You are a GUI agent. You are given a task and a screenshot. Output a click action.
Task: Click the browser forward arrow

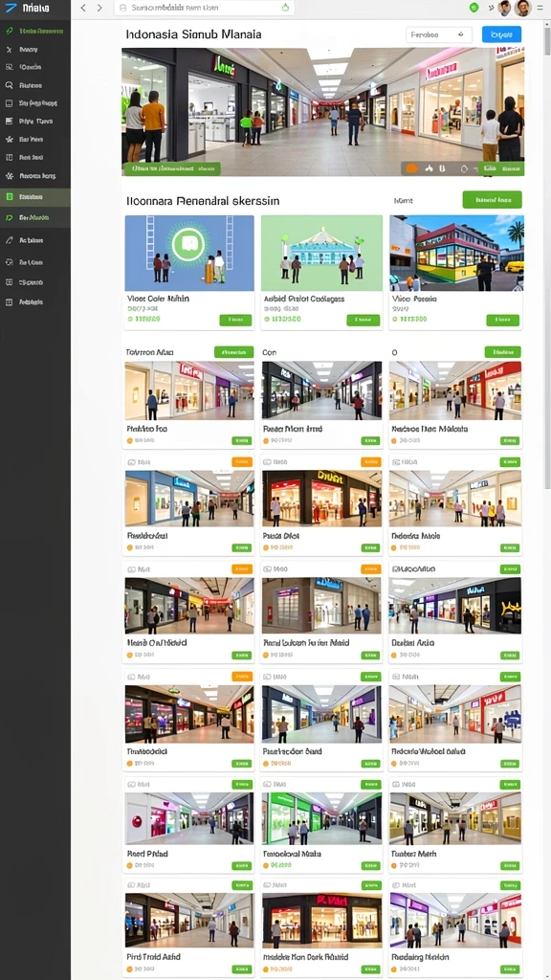coord(99,8)
